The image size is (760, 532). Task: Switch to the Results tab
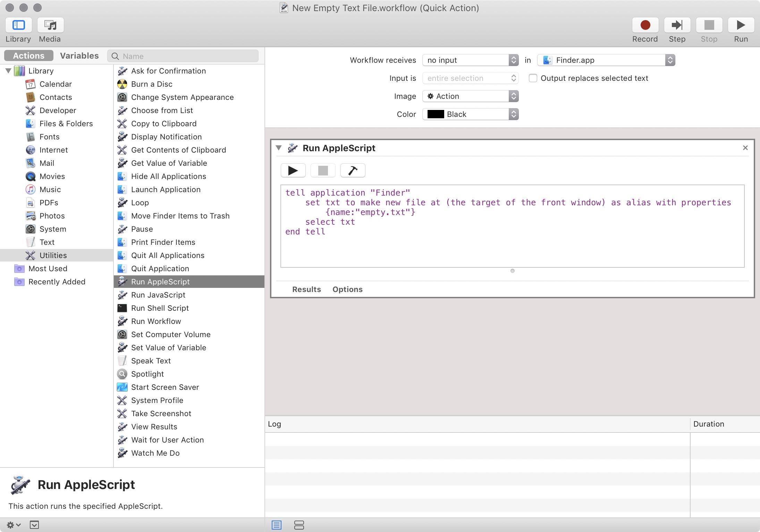coord(306,289)
